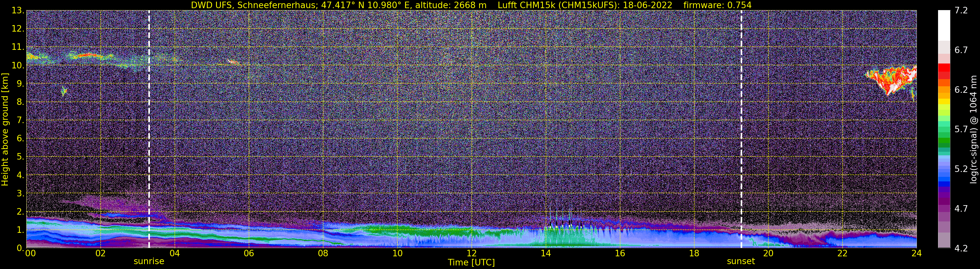Click the '7.2' colorbar tick value
The image size is (980, 269).
click(961, 10)
